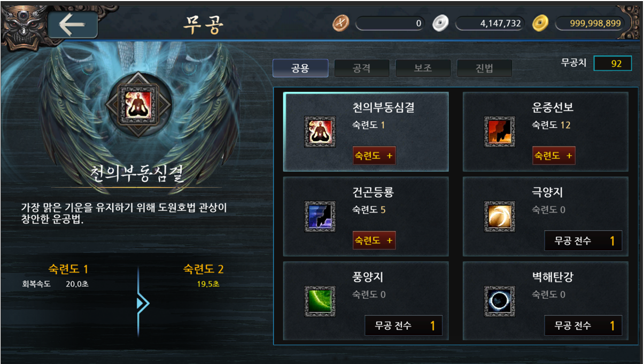644x364 pixels.
Task: Select the 풍양지 green skill icon
Action: pos(320,301)
